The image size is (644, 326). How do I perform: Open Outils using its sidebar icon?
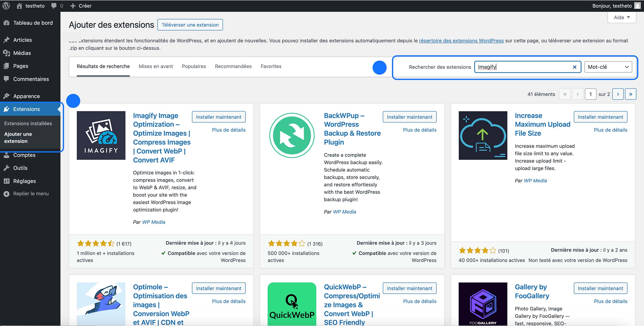7,168
